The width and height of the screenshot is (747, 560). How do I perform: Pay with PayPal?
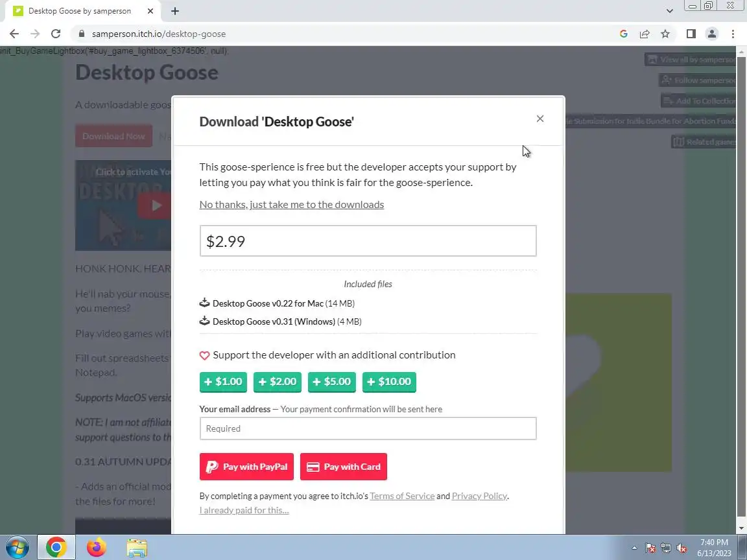pos(247,467)
